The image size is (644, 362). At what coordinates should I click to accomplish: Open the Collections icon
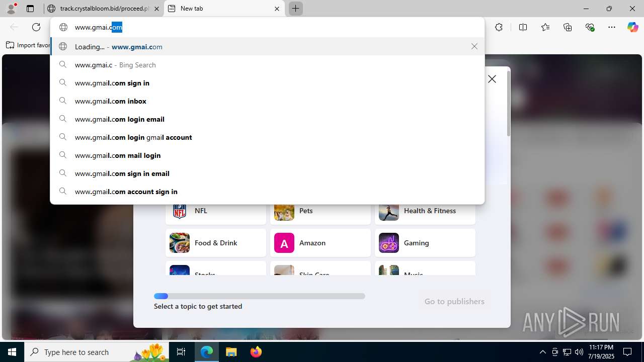[x=568, y=27]
